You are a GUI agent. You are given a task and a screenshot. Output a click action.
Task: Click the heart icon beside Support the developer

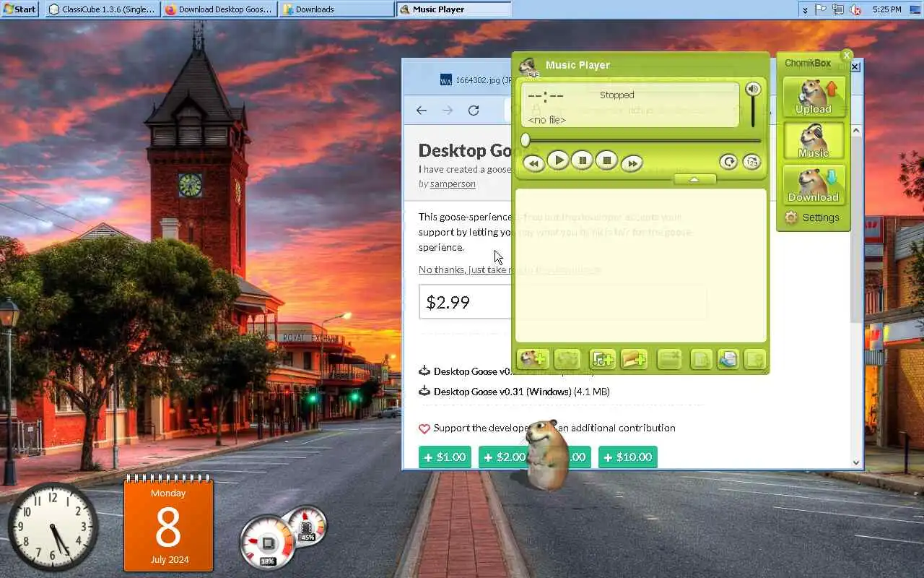pos(424,428)
